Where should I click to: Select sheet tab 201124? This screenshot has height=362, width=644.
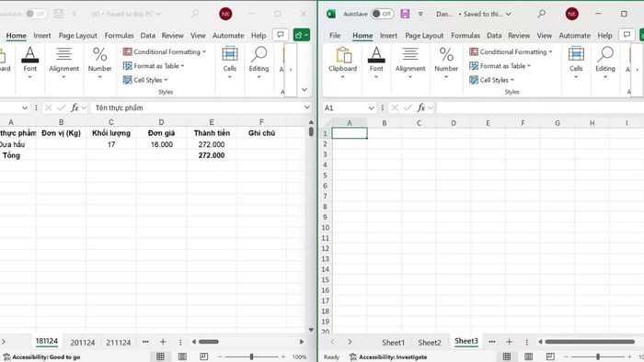83,343
